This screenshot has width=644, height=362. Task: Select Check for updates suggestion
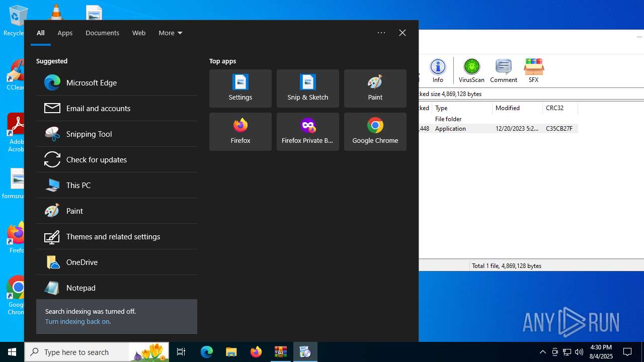click(x=117, y=159)
